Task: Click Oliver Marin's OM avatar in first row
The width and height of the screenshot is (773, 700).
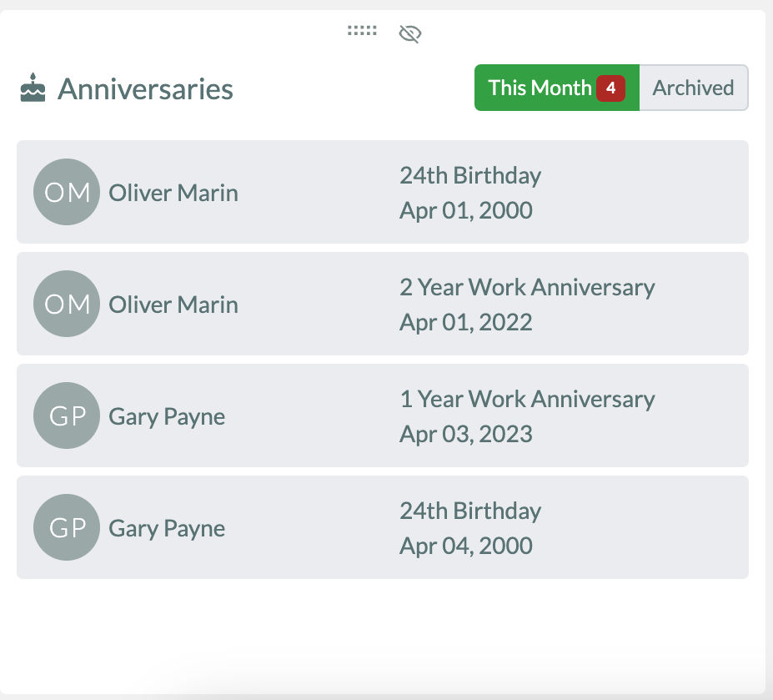Action: pyautogui.click(x=67, y=192)
